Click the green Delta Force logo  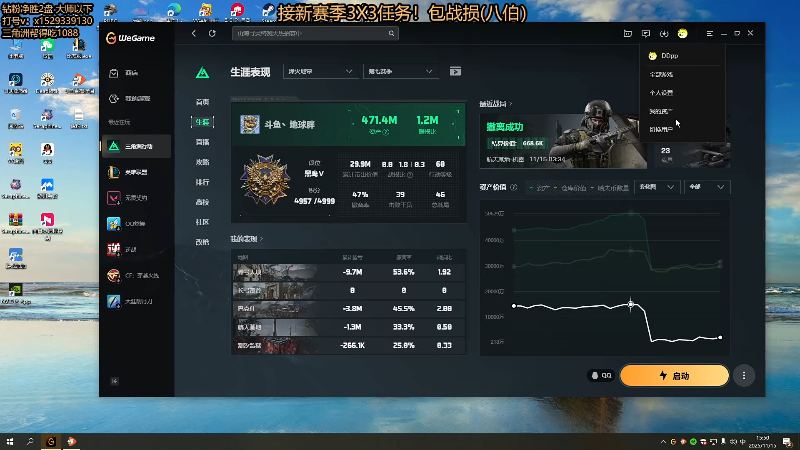pos(203,73)
